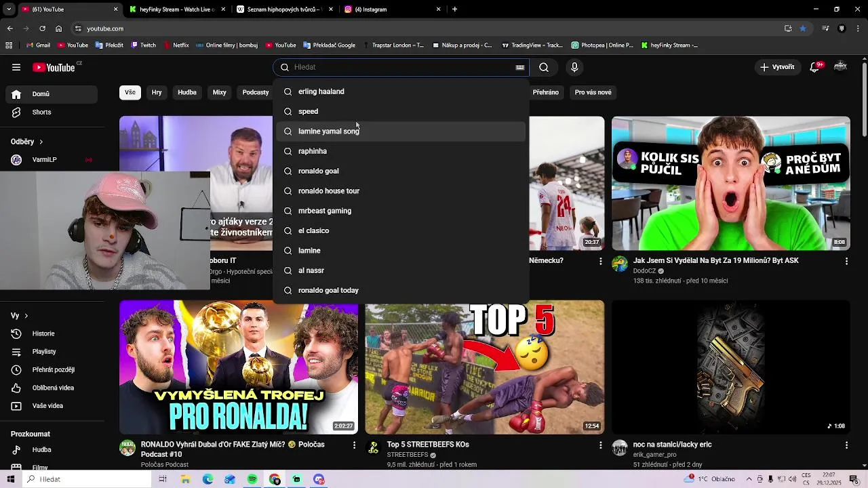Start voice search with microphone icon
This screenshot has width=868, height=488.
coord(574,67)
